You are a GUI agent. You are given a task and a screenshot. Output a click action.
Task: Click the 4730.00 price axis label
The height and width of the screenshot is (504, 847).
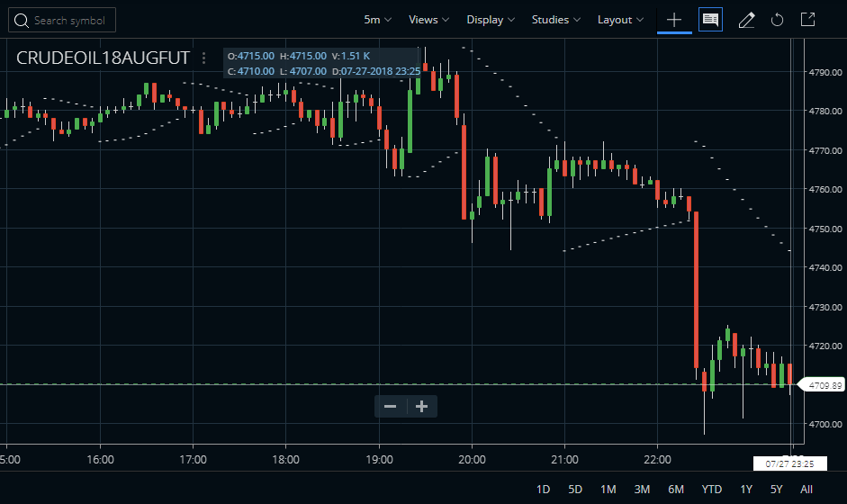pyautogui.click(x=825, y=308)
